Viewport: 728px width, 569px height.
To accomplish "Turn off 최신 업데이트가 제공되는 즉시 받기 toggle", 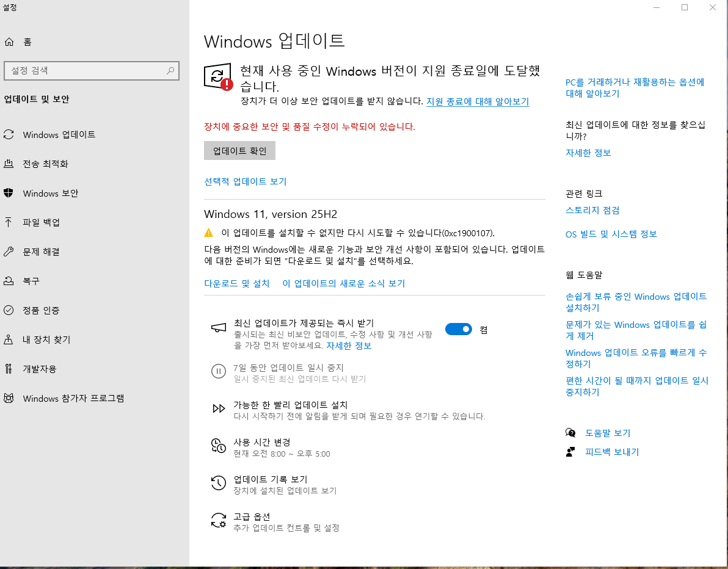I will pos(458,329).
